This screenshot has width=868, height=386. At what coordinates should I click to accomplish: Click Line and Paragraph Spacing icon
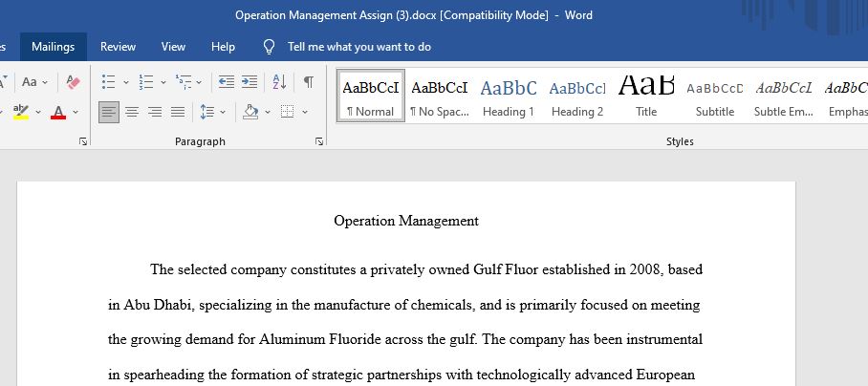[207, 112]
